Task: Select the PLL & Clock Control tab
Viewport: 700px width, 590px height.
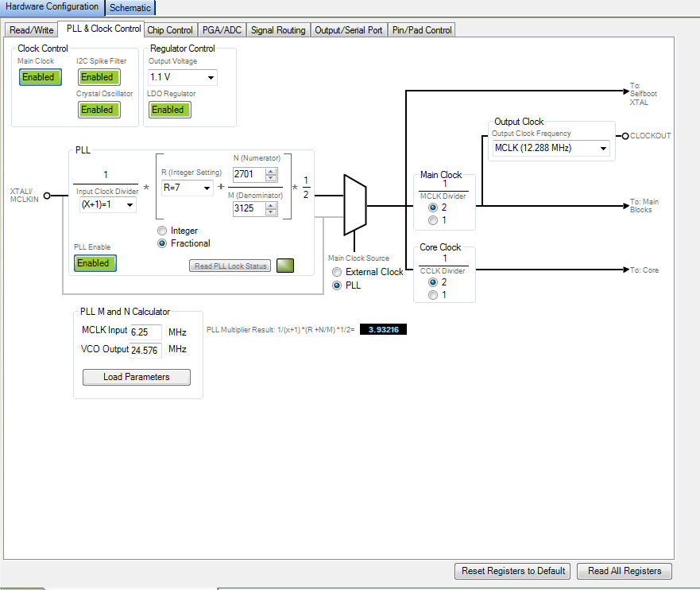Action: coord(103,29)
